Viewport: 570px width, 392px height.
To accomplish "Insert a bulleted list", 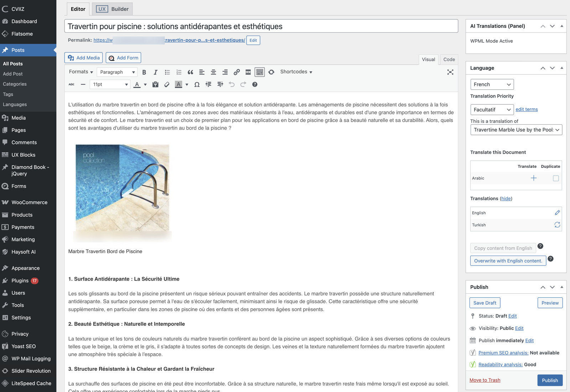I will coord(167,72).
